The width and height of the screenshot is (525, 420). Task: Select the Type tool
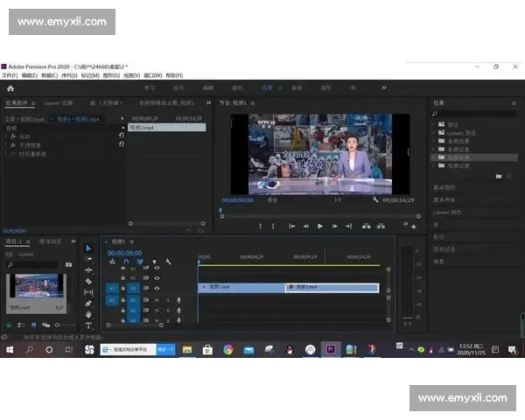(x=88, y=325)
